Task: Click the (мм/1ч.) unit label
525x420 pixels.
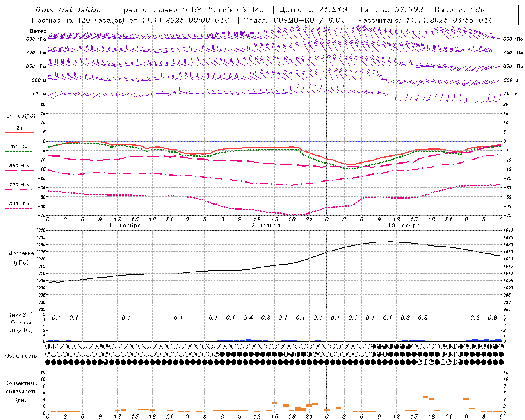Action: click(x=21, y=330)
